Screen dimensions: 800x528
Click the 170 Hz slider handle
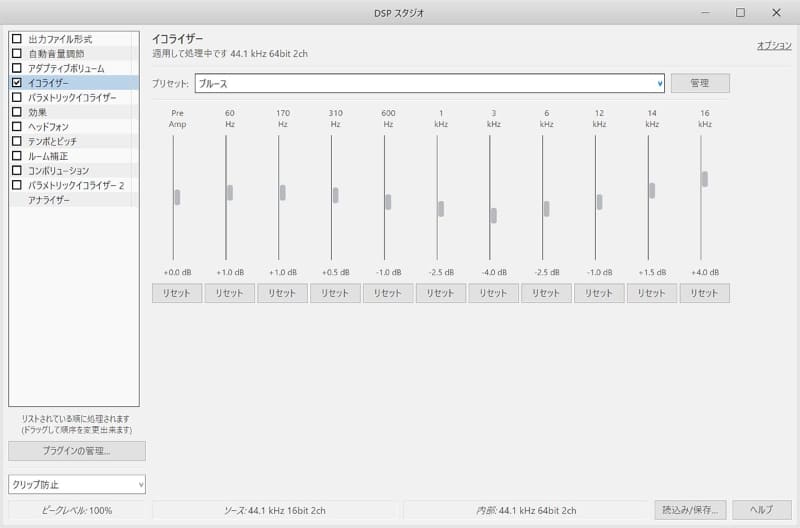283,192
